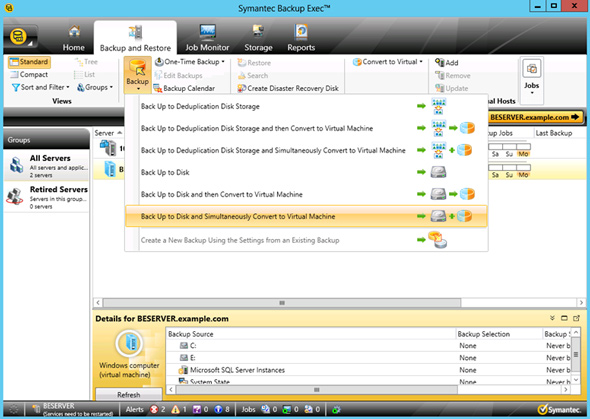Image resolution: width=590 pixels, height=419 pixels.
Task: Pop out the details pane
Action: 576,318
